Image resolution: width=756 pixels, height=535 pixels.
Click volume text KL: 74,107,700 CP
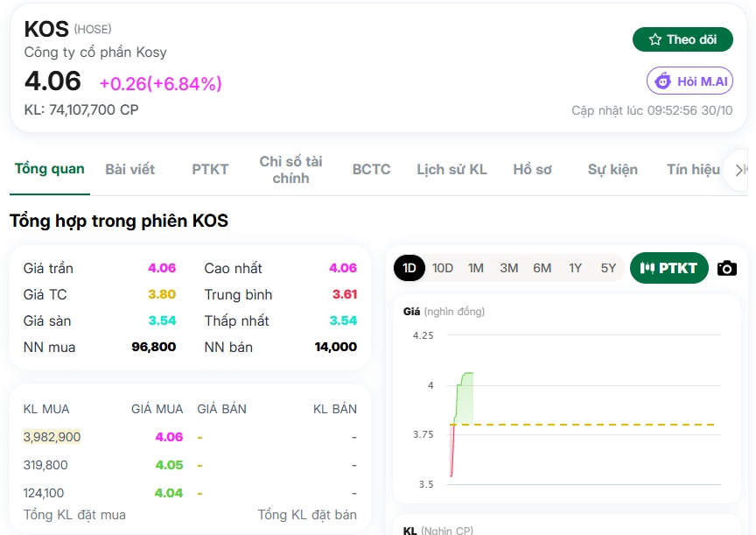point(81,110)
